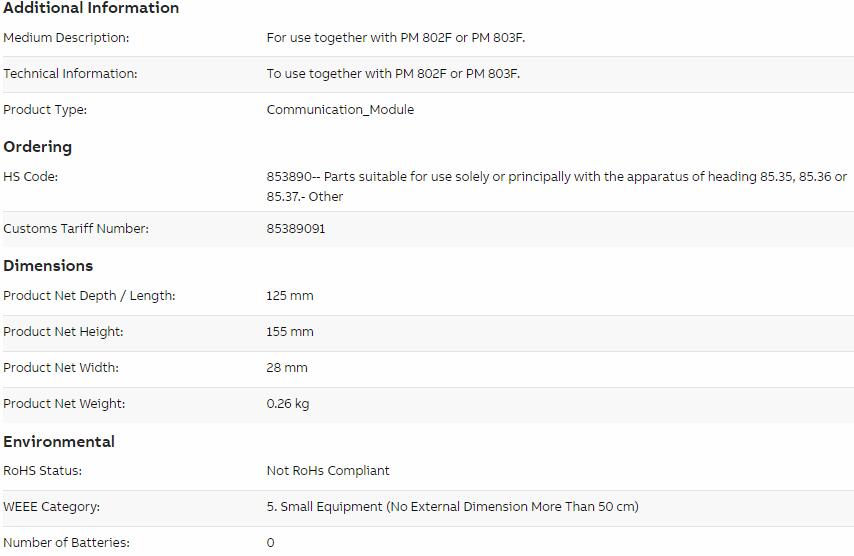854x556 pixels.
Task: Click the Ordering section heading
Action: tap(38, 147)
